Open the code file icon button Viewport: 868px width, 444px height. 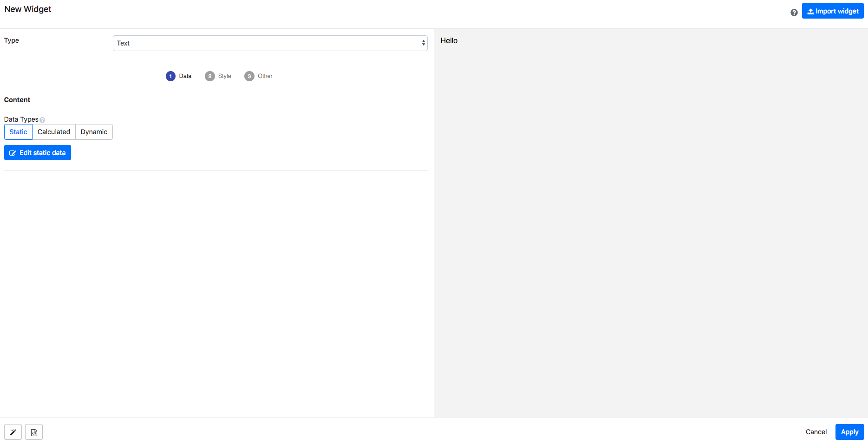point(34,432)
